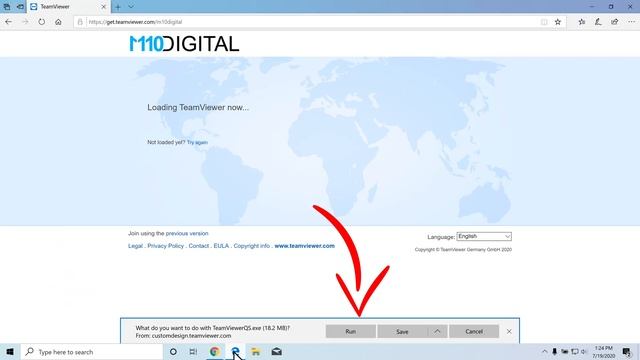Open the Action Center notifications
The width and height of the screenshot is (640, 360).
[x=627, y=351]
